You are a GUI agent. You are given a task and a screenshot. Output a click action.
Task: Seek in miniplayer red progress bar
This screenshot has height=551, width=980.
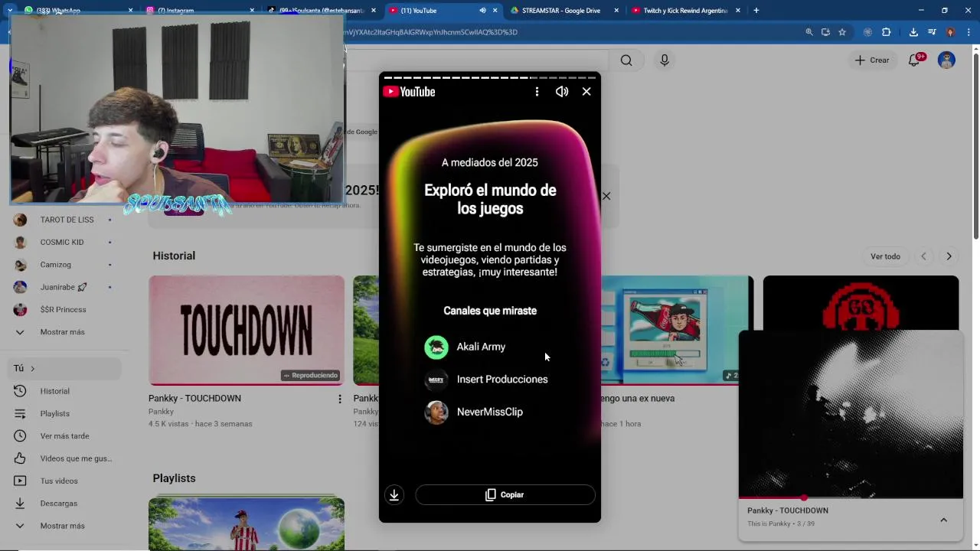tap(851, 497)
